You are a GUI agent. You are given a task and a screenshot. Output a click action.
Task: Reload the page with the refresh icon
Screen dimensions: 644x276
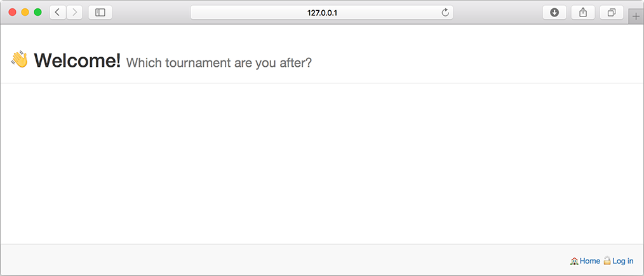445,13
